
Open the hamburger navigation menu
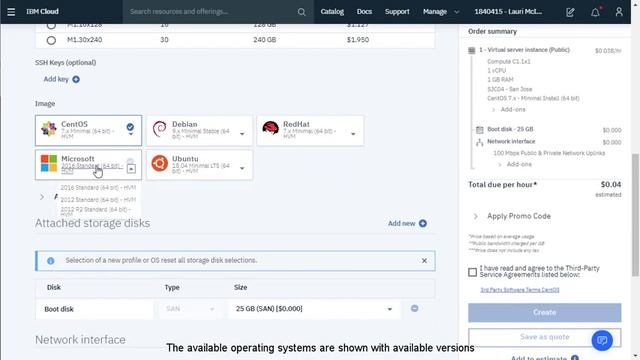coord(11,12)
